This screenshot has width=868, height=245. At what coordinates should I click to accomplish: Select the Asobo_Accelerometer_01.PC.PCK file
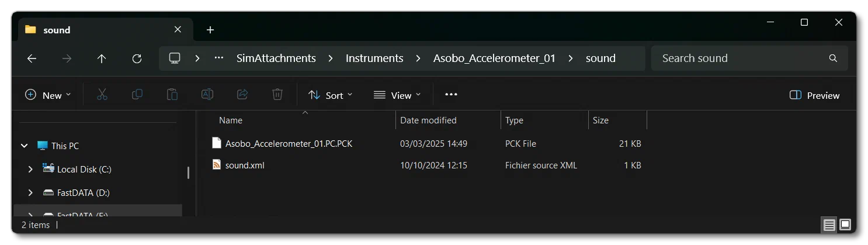tap(289, 143)
